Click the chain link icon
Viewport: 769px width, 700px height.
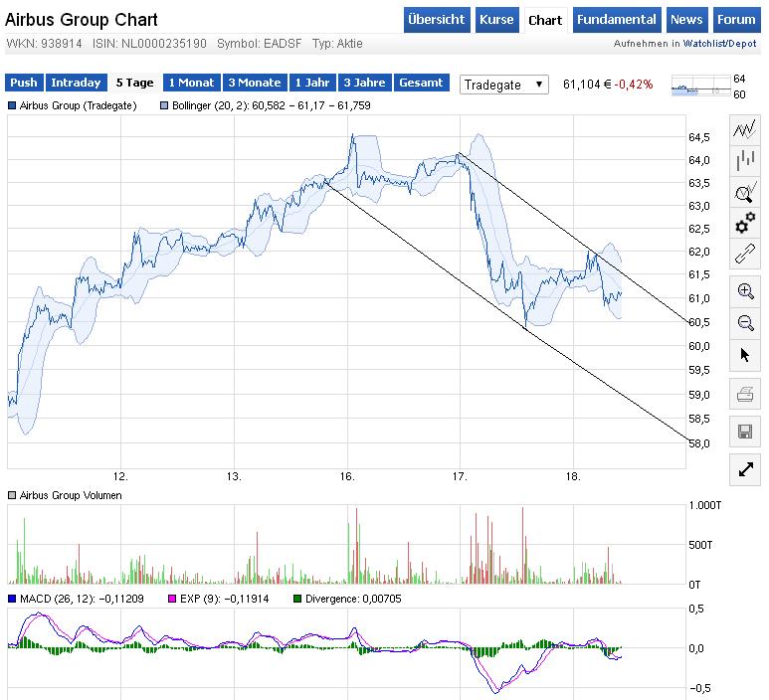pos(744,255)
